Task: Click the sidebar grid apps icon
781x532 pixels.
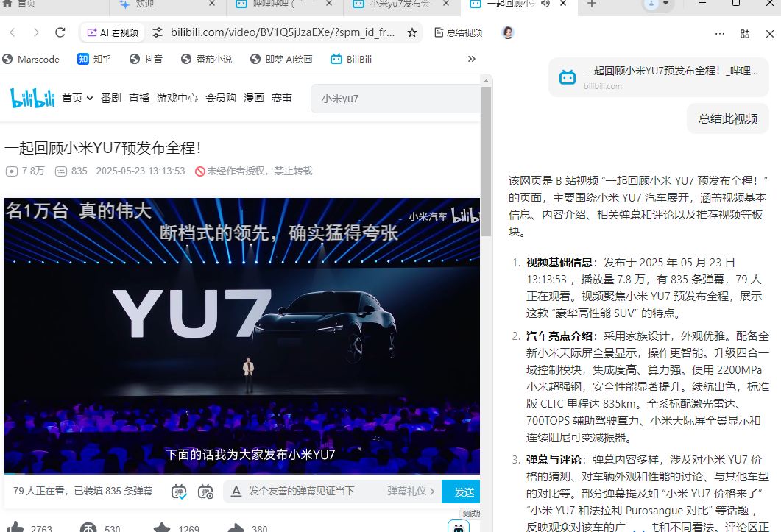Action: [x=745, y=34]
